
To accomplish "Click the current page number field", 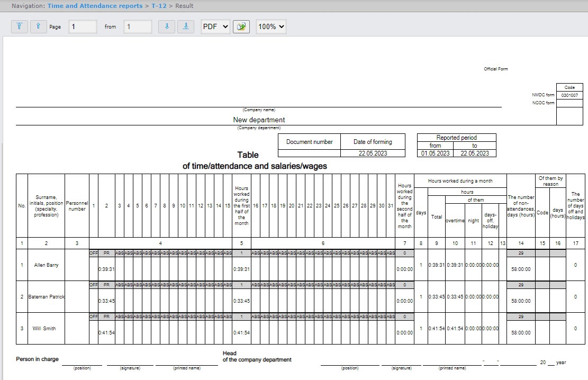I will coord(83,26).
